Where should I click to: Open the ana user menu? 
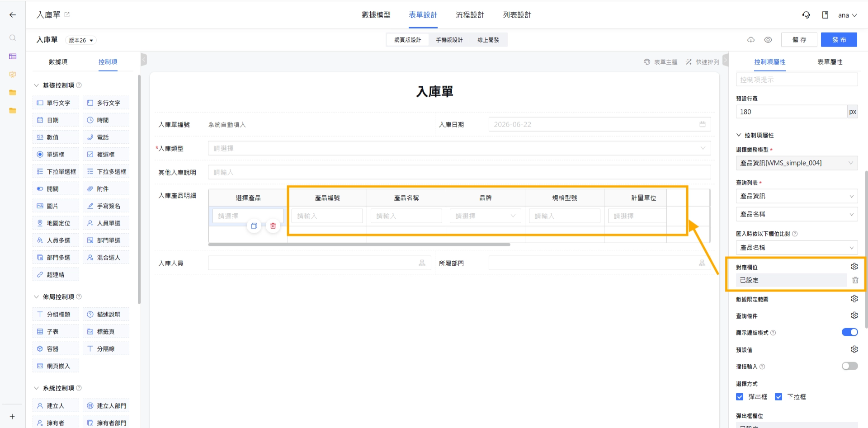pos(847,15)
